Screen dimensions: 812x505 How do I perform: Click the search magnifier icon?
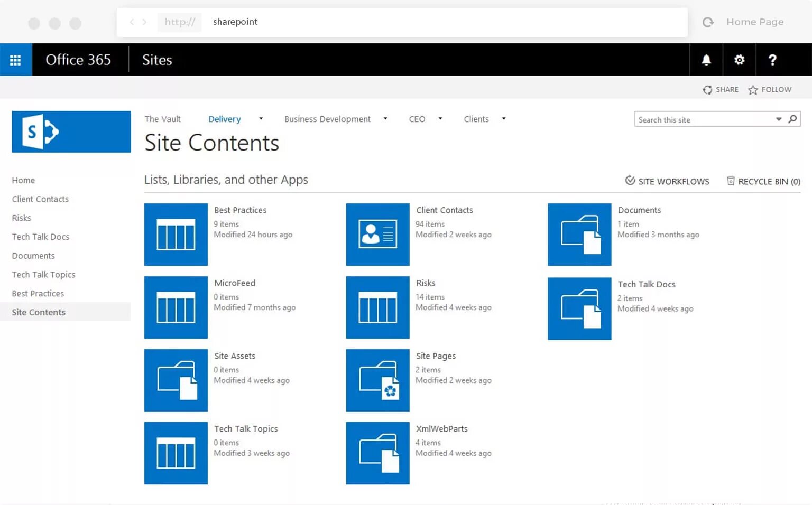tap(792, 119)
